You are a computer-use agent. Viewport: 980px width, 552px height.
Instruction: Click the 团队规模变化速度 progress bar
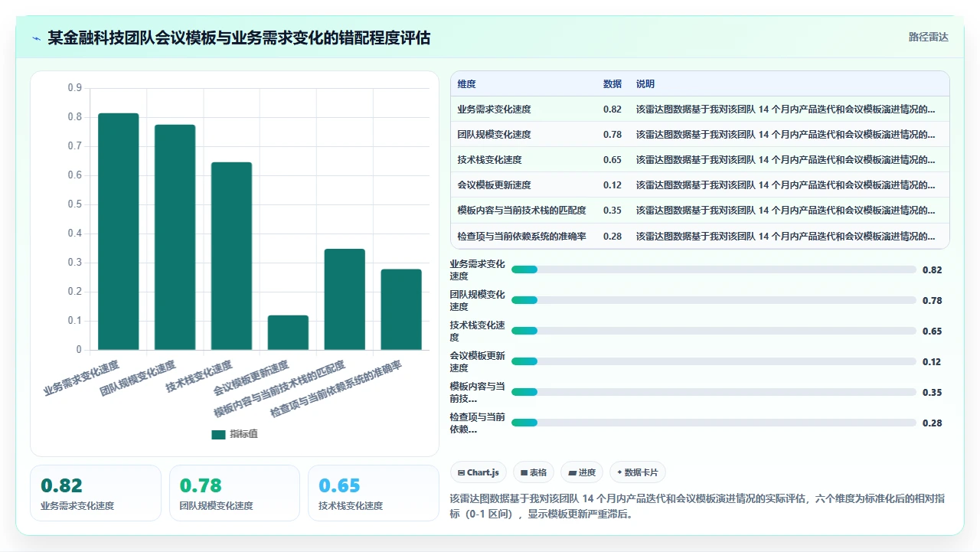tap(714, 300)
